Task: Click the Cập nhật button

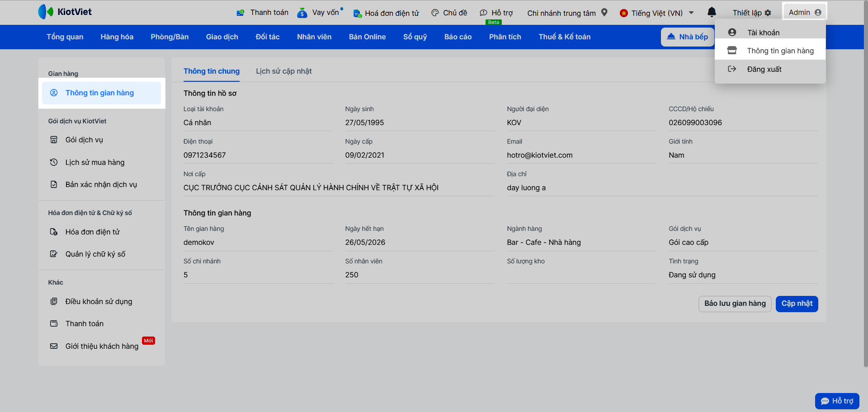Action: 797,304
